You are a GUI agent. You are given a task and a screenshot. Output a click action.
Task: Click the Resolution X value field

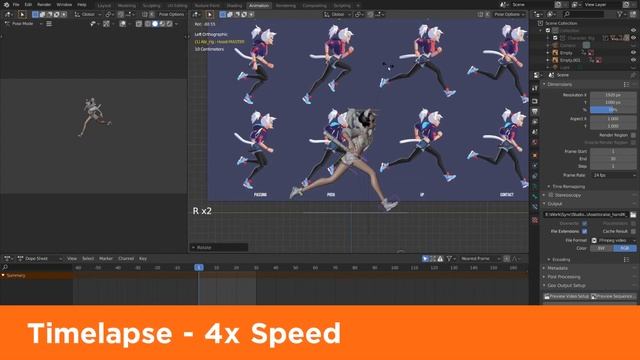click(613, 95)
